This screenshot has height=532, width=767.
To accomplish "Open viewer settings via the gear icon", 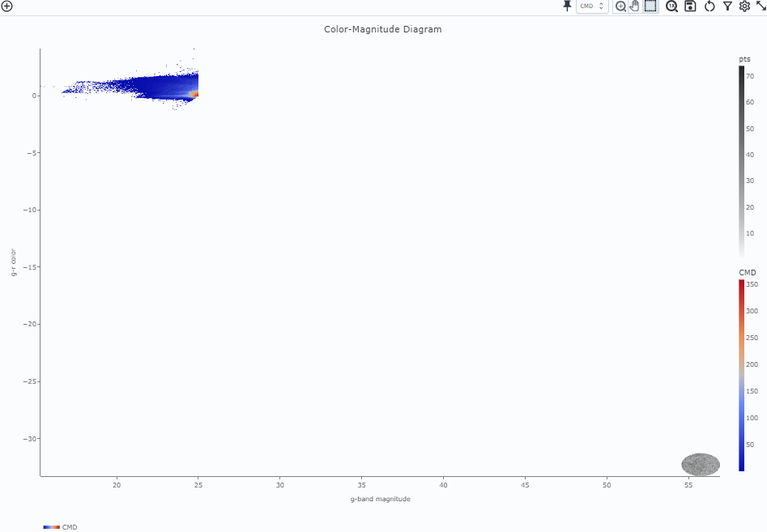I will [x=744, y=6].
